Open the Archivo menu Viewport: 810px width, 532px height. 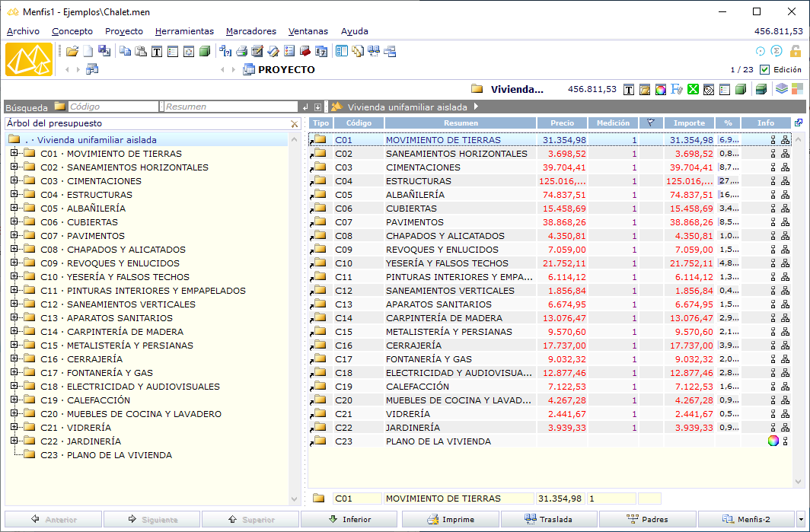click(x=24, y=31)
